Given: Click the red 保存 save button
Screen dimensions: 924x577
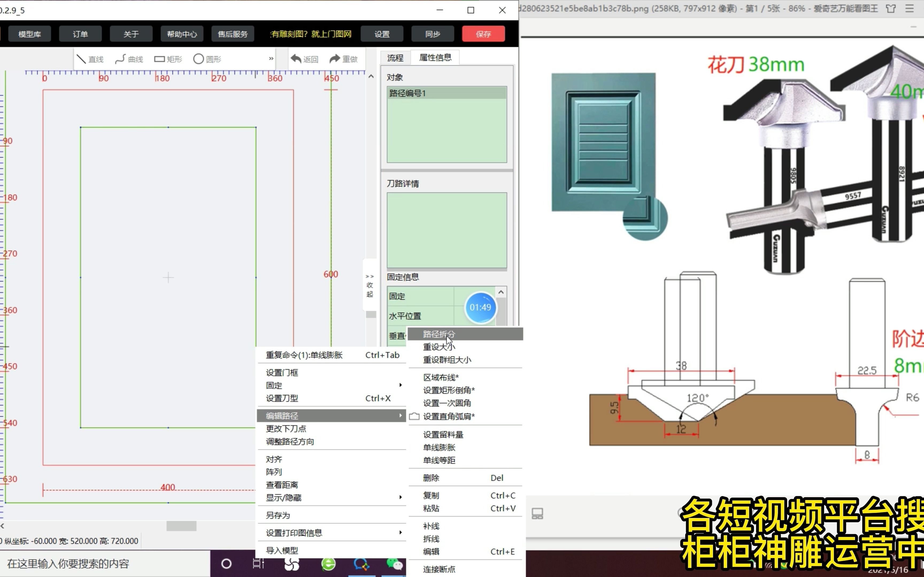Looking at the screenshot, I should (483, 34).
